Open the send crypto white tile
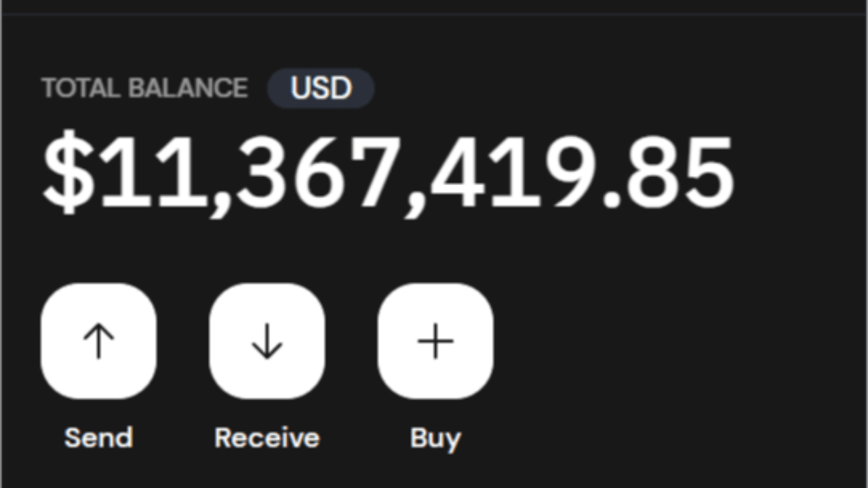The height and width of the screenshot is (488, 868). pyautogui.click(x=98, y=341)
